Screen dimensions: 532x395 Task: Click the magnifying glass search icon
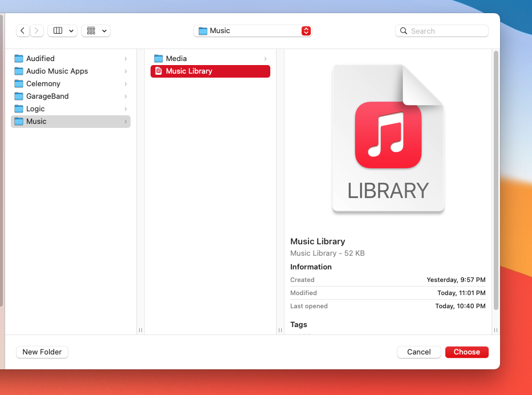[403, 31]
